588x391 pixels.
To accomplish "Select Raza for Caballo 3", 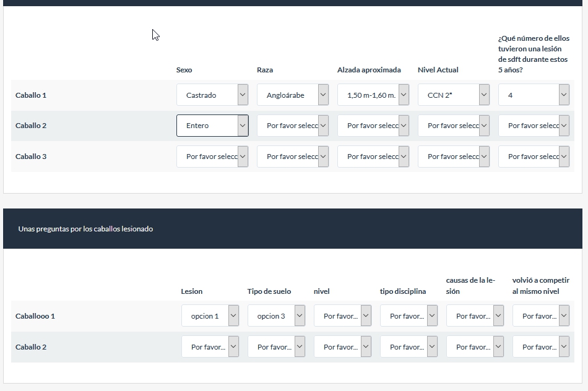I will [x=292, y=157].
